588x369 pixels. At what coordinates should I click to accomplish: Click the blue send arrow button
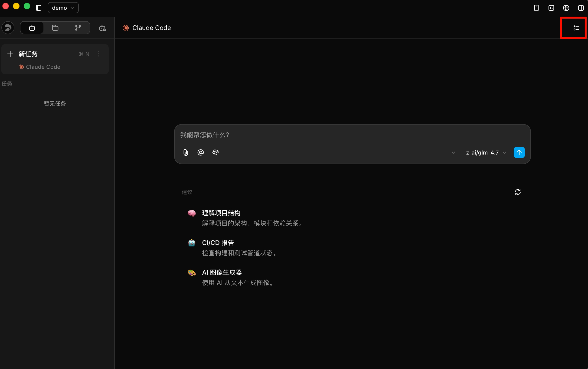coord(519,152)
